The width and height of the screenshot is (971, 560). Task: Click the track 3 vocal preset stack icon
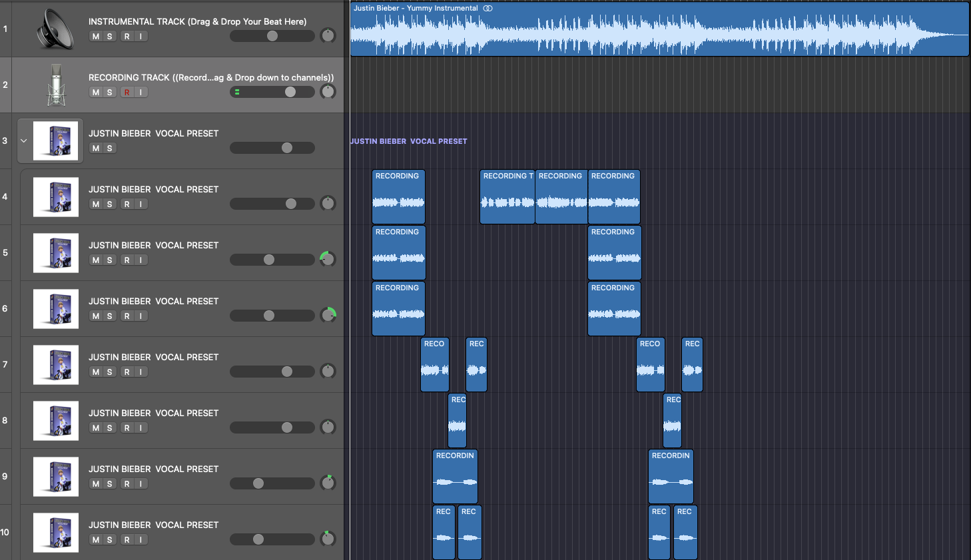(x=56, y=140)
